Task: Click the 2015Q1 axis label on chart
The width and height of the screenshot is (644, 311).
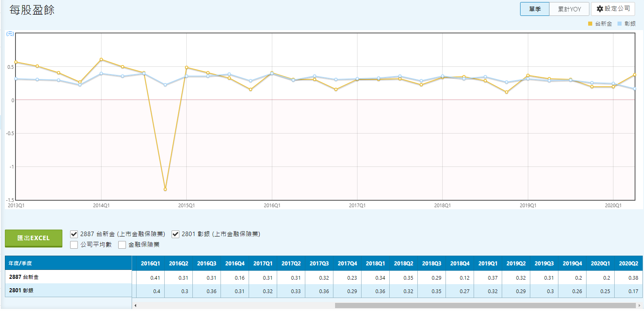Action: pyautogui.click(x=186, y=206)
